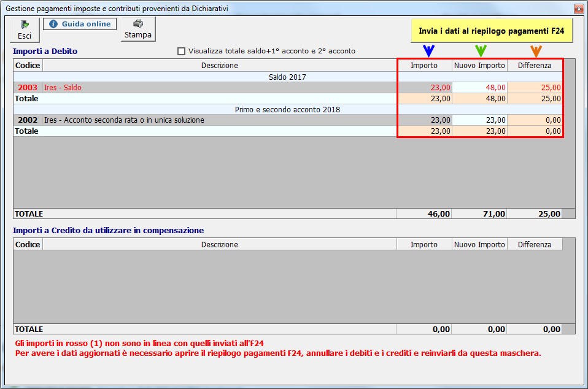Click the 25,00 Differenza of Ires Saldo row

coord(535,87)
